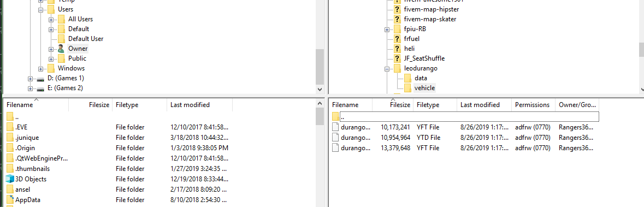Viewport: 644px width, 207px height.
Task: Click the E: (Games 2) drive icon
Action: point(40,88)
